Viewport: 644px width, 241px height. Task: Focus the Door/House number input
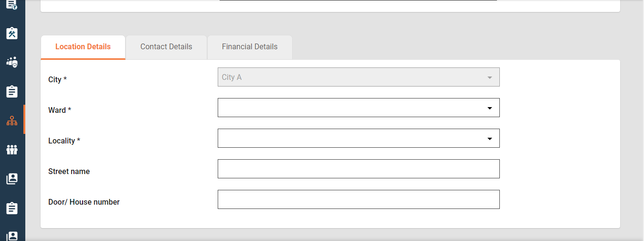click(359, 199)
